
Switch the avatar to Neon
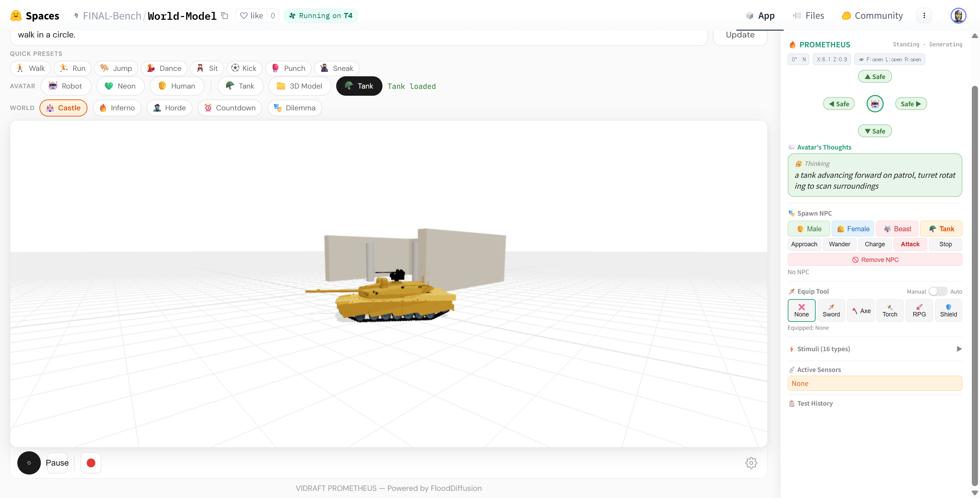(120, 86)
